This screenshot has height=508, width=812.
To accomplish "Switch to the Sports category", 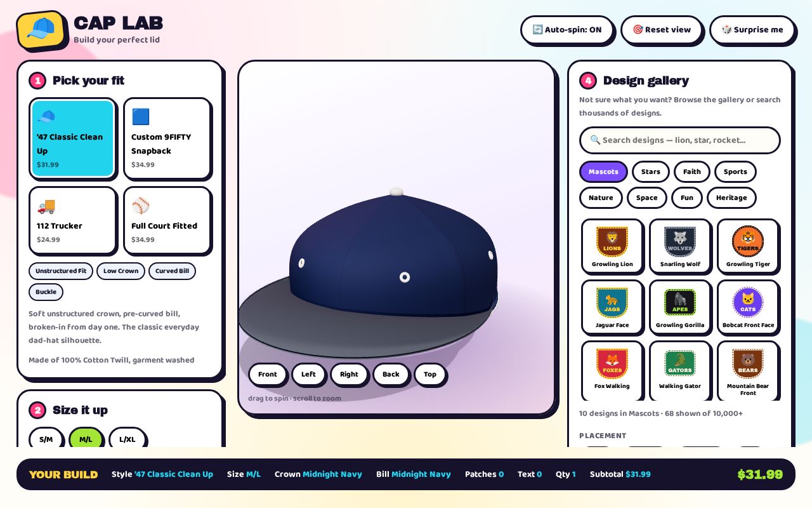I will (735, 171).
